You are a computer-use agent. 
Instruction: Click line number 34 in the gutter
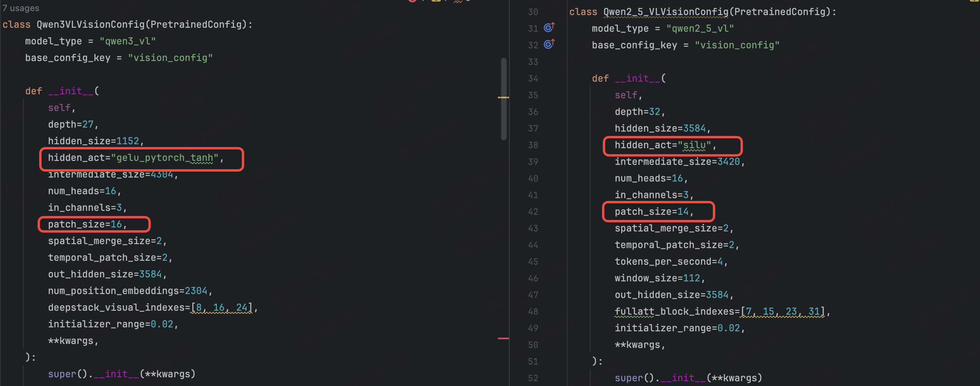click(533, 78)
